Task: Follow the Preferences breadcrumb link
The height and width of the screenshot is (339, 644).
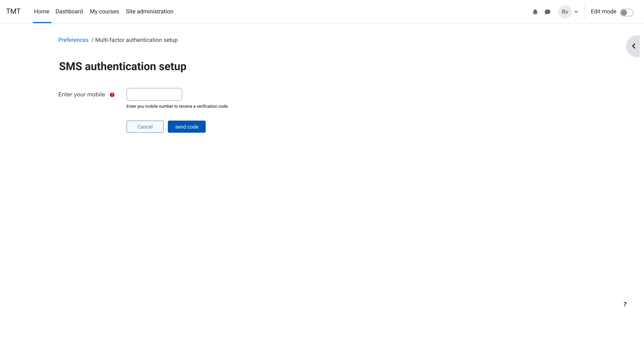Action: tap(73, 40)
